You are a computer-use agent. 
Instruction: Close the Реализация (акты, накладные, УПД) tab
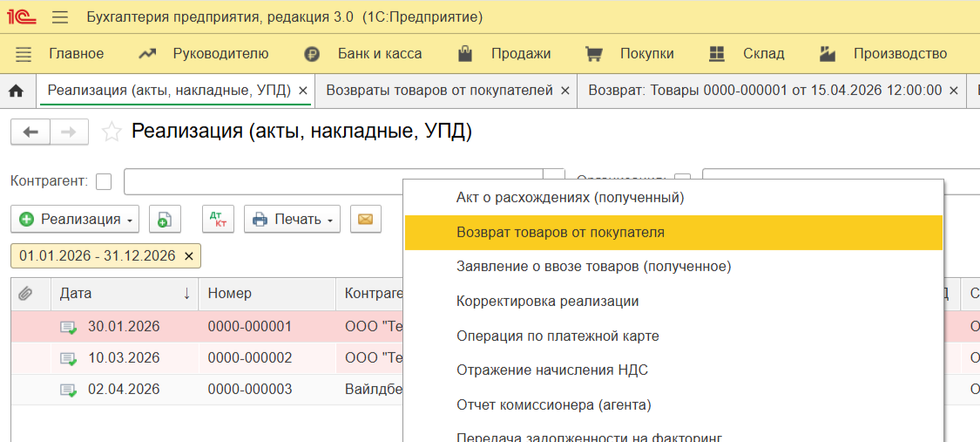click(x=303, y=91)
